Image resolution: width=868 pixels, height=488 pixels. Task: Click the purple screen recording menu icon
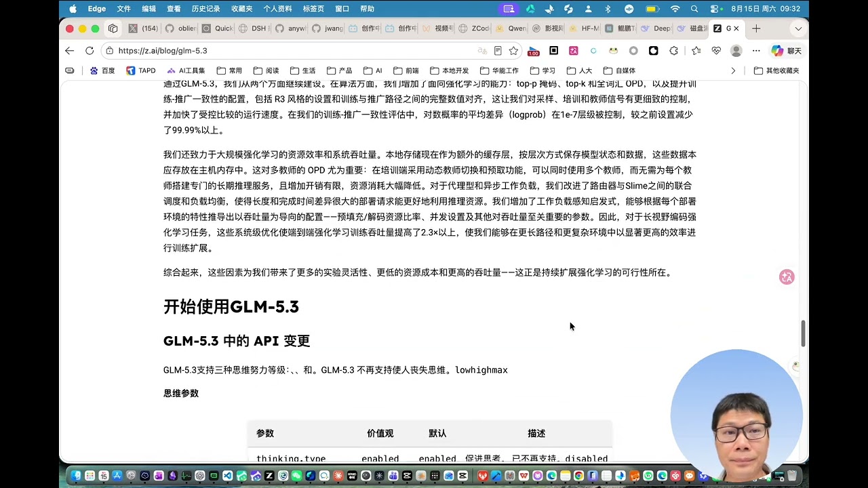click(x=509, y=9)
